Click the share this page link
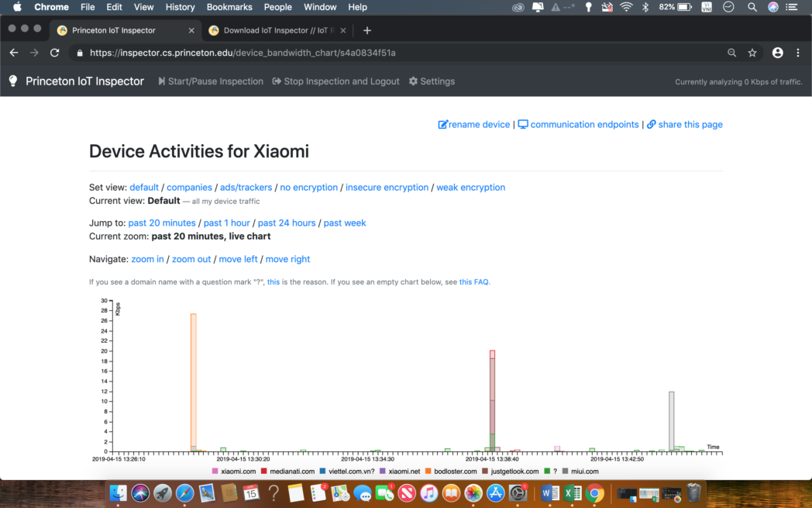The height and width of the screenshot is (508, 812). pyautogui.click(x=685, y=124)
